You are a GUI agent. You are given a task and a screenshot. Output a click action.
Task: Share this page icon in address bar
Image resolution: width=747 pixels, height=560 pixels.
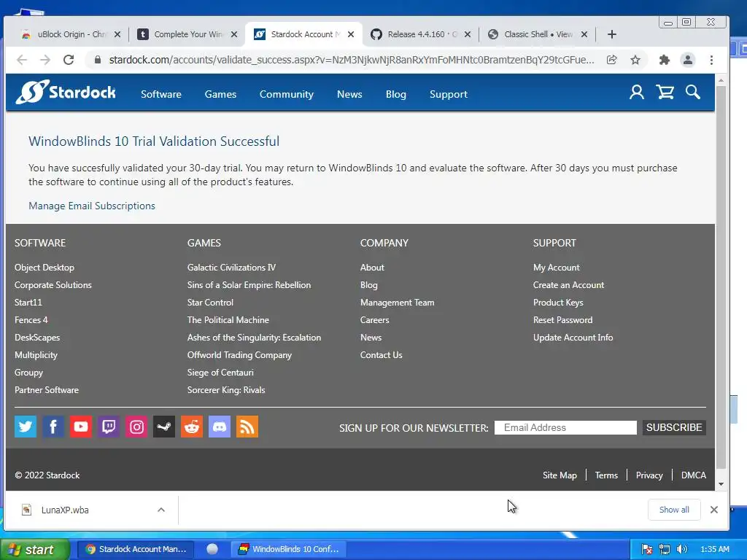click(612, 60)
